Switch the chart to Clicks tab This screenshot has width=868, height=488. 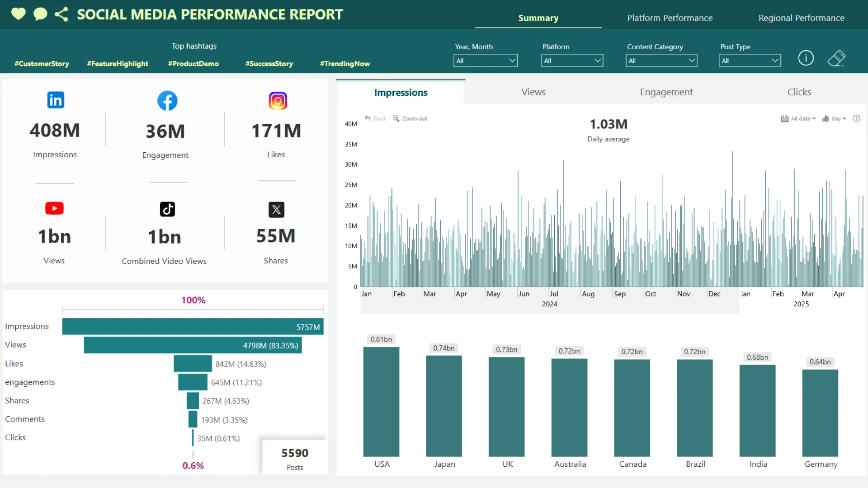tap(799, 92)
